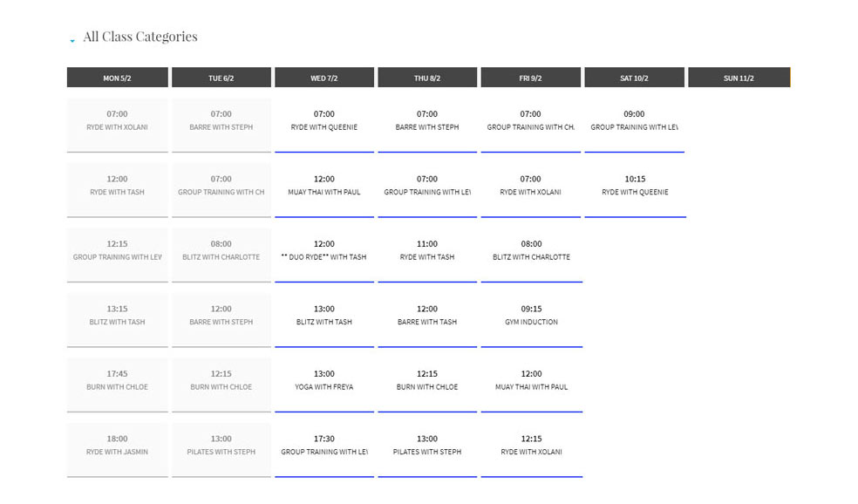Image resolution: width=858 pixels, height=504 pixels.
Task: Select Thursday 12:15 Burn with Chloe
Action: [x=427, y=381]
